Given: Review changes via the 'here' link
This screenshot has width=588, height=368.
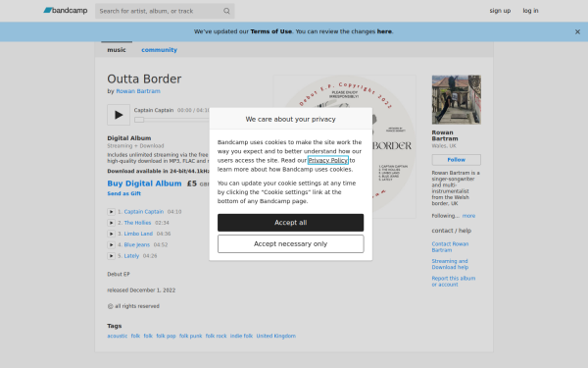Looking at the screenshot, I should (x=384, y=31).
